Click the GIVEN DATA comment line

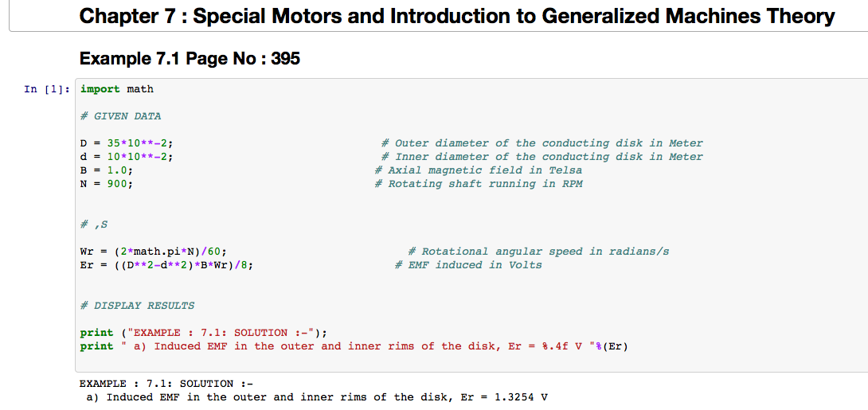(121, 116)
